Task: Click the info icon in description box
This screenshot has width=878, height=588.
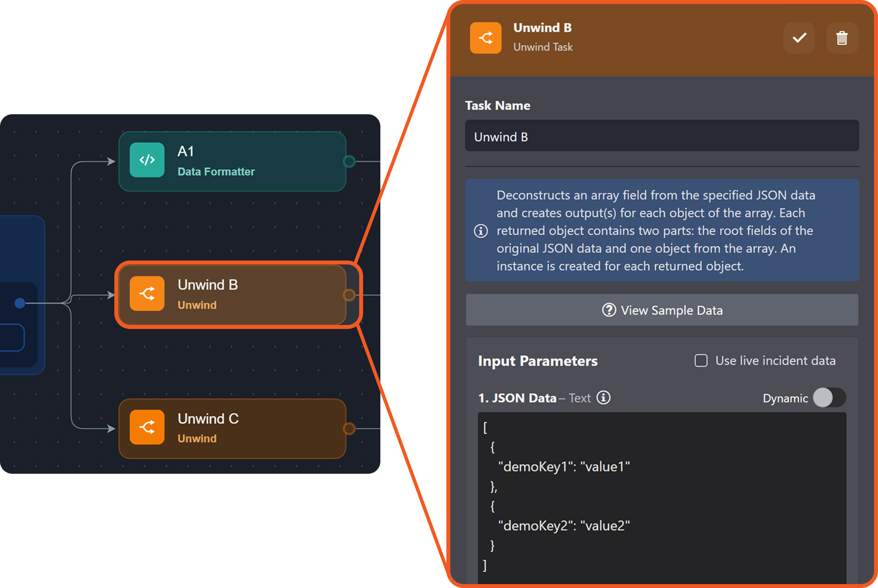Action: (481, 231)
